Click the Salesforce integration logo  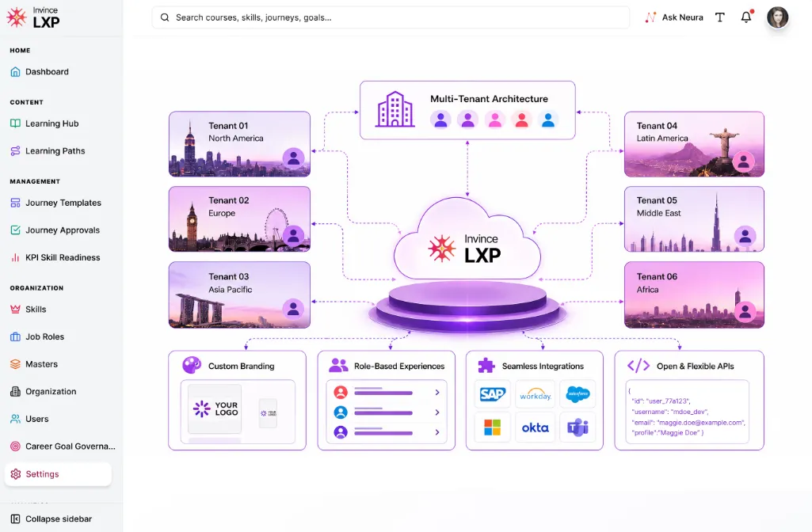[x=578, y=394]
